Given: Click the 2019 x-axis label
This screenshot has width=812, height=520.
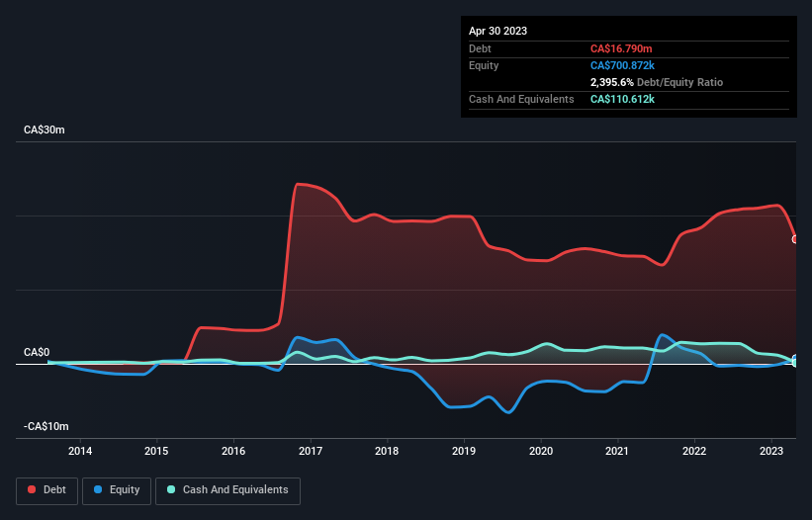Looking at the screenshot, I should pos(464,451).
